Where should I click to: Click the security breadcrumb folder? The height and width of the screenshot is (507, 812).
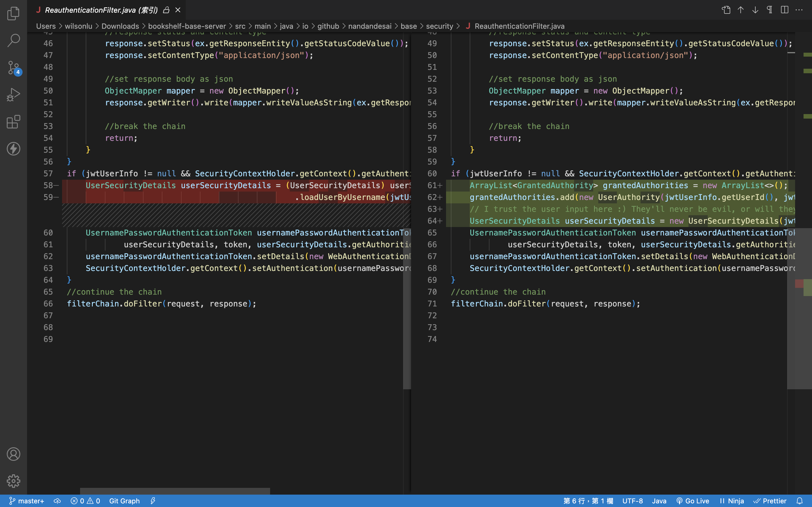[439, 26]
